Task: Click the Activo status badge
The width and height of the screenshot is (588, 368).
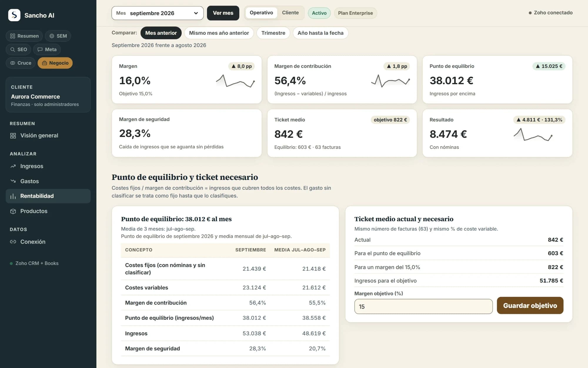Action: [319, 13]
